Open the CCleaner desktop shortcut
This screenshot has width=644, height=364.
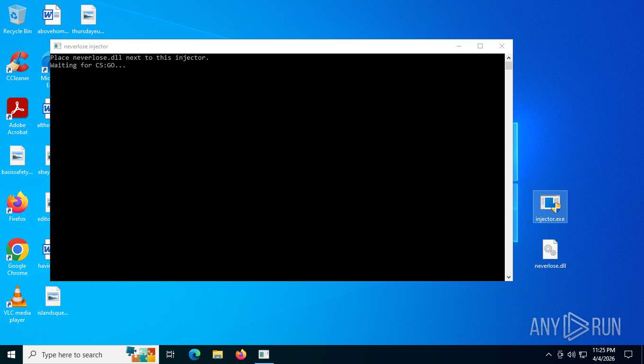[18, 66]
